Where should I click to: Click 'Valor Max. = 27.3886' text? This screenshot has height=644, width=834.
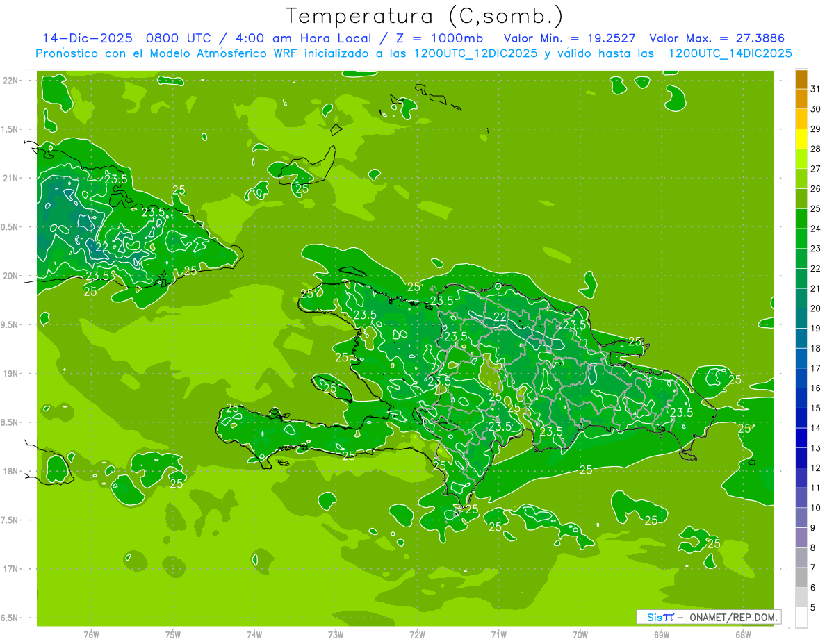pyautogui.click(x=717, y=38)
